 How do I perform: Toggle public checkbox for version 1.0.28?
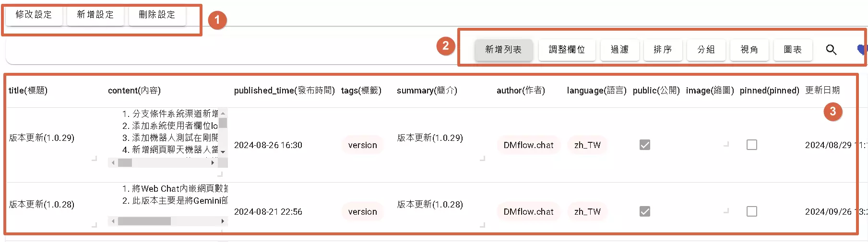tap(645, 211)
